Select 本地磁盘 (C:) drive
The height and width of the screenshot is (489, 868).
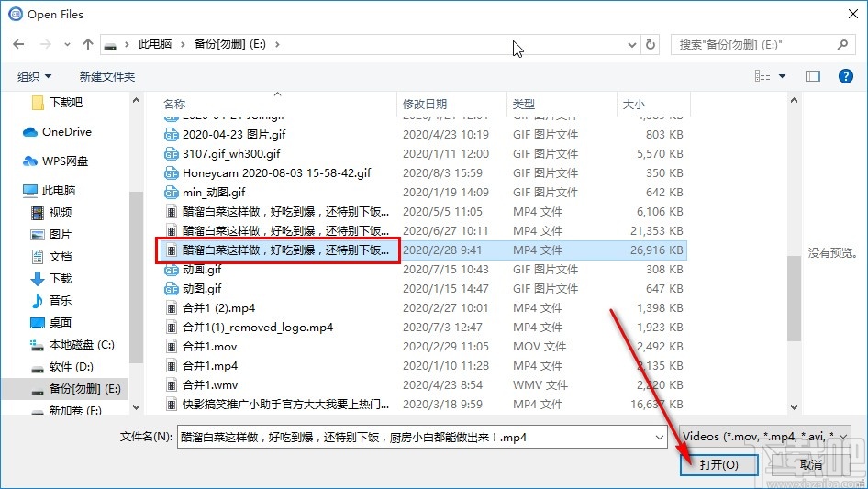point(72,344)
